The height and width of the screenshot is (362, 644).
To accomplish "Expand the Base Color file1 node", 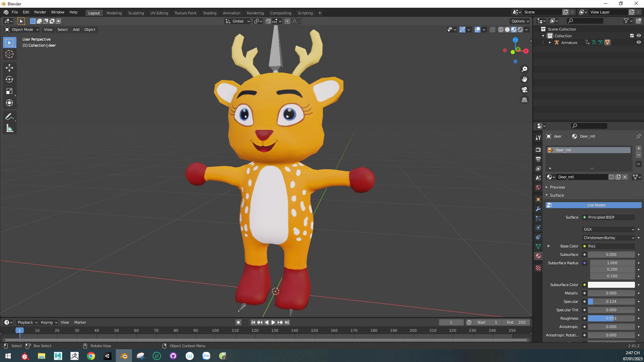I will click(549, 246).
